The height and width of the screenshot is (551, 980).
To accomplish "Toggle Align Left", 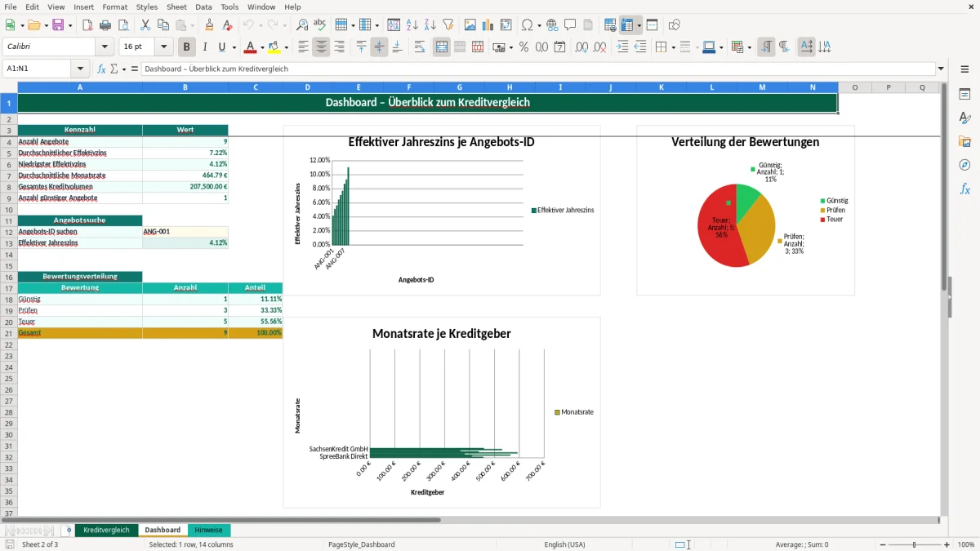I will click(303, 47).
